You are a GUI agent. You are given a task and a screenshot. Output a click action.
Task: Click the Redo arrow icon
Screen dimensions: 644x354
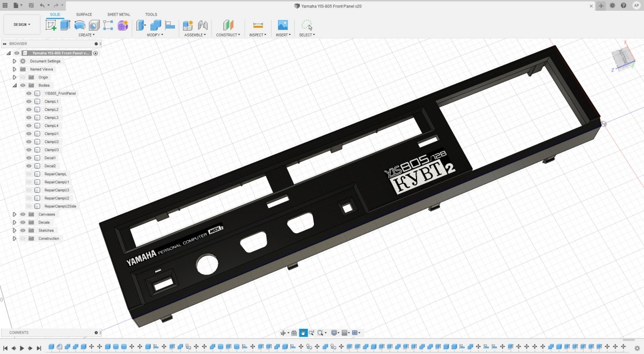(55, 5)
